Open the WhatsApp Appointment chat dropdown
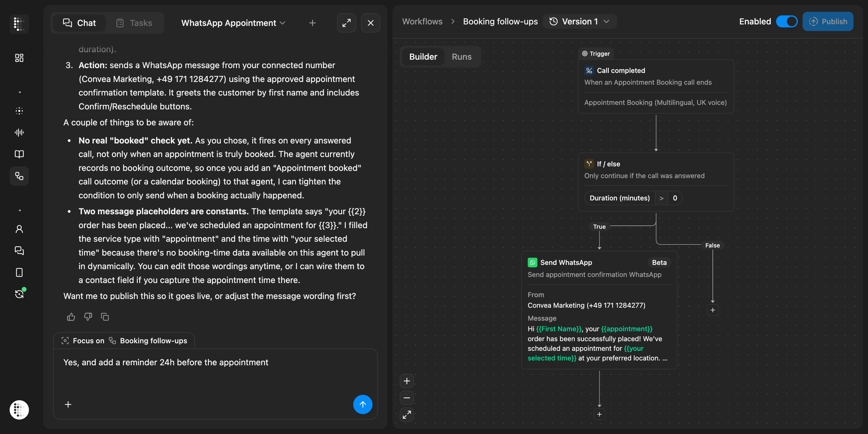The width and height of the screenshot is (868, 434). pos(233,23)
